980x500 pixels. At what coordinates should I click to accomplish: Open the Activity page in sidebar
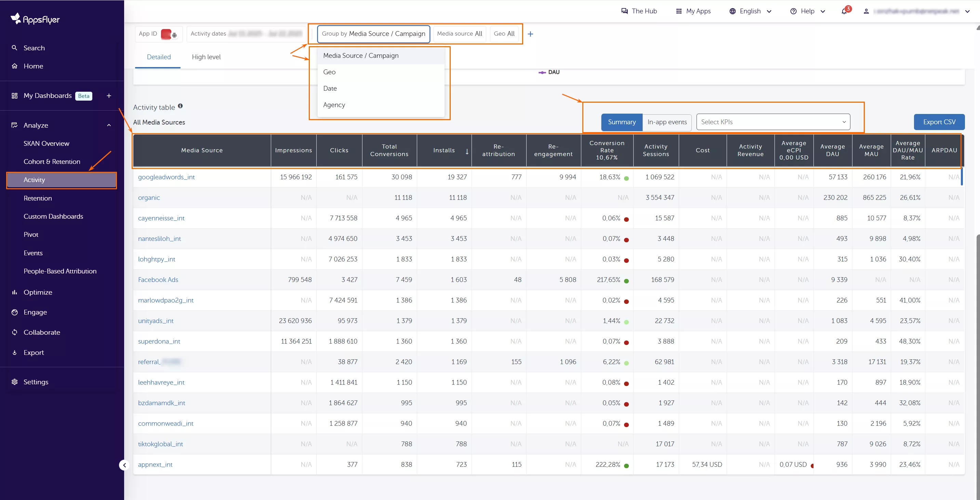tap(61, 180)
